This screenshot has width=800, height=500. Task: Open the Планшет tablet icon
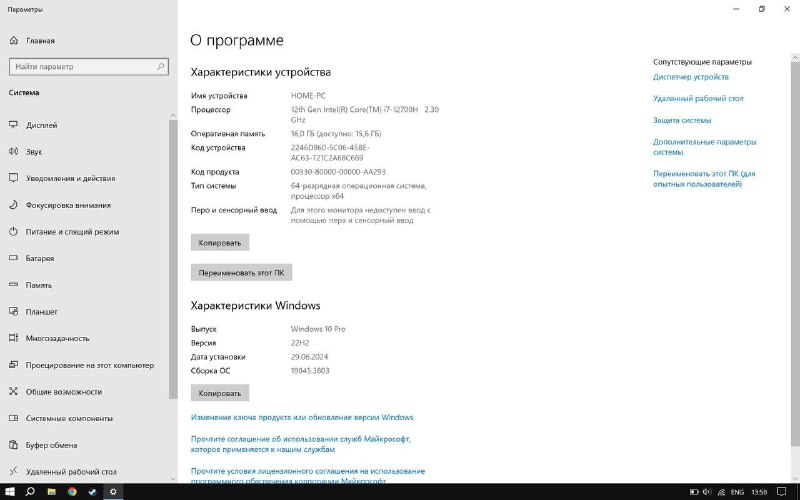point(14,311)
